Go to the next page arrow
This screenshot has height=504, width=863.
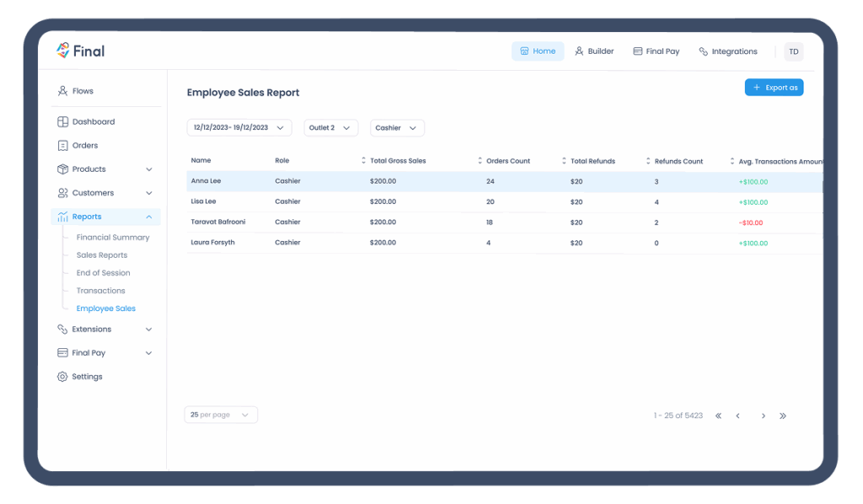(x=764, y=416)
